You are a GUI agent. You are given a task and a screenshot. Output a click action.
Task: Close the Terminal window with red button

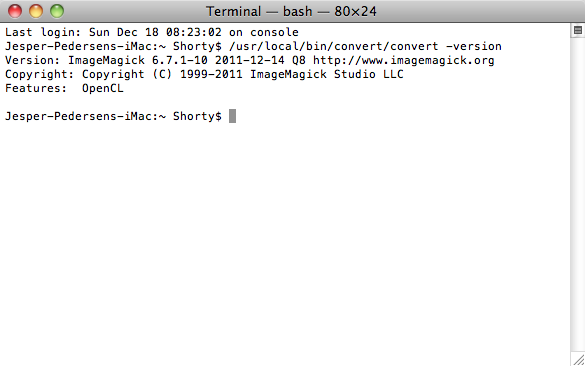tap(15, 11)
